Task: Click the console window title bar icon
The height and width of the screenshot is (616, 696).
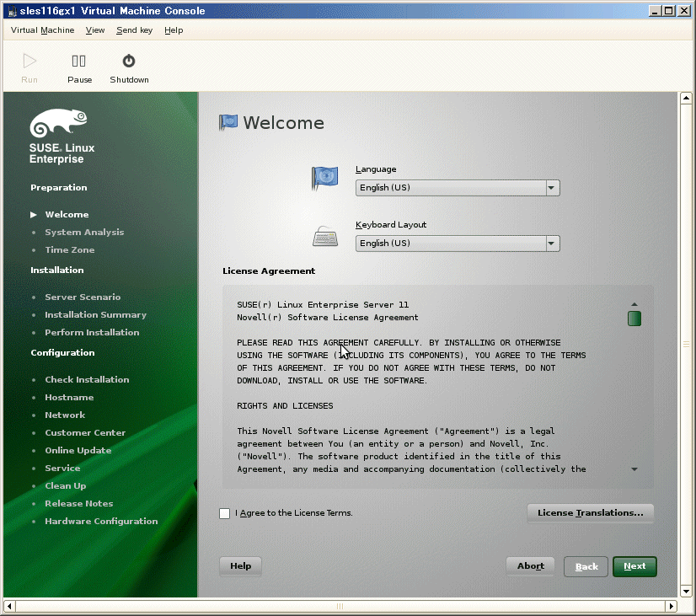Action: click(12, 11)
